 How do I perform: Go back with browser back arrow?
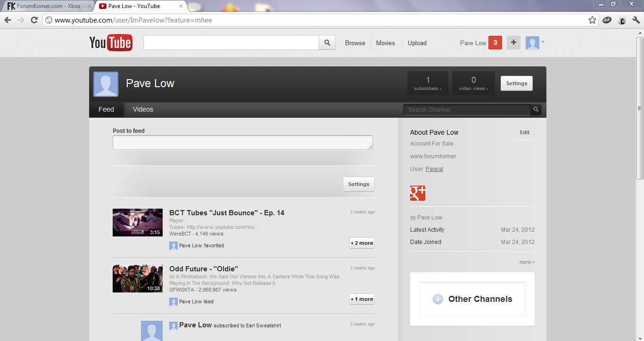(x=8, y=20)
